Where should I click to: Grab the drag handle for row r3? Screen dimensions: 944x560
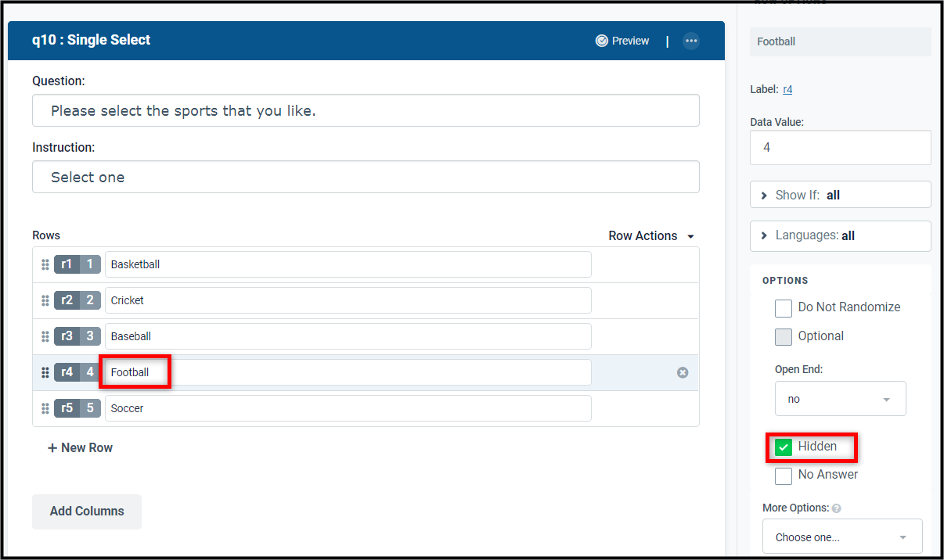[x=45, y=336]
